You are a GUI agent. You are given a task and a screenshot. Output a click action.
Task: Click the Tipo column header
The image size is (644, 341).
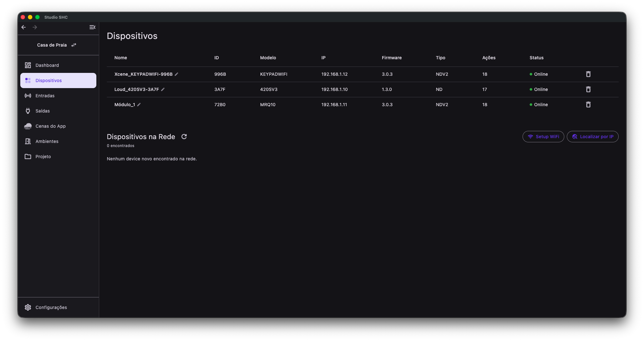441,58
